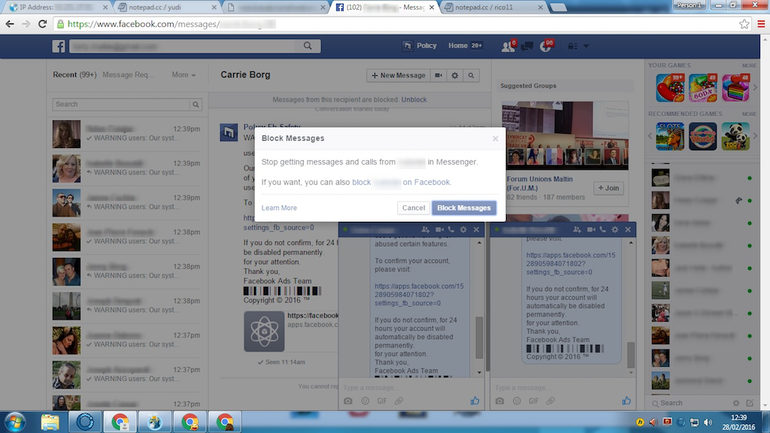Bookmark this page star icon
770x433 pixels.
(x=744, y=24)
